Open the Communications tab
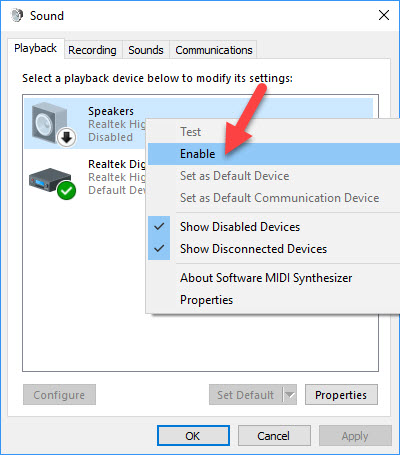Screen dimensions: 400x455 coord(214,50)
